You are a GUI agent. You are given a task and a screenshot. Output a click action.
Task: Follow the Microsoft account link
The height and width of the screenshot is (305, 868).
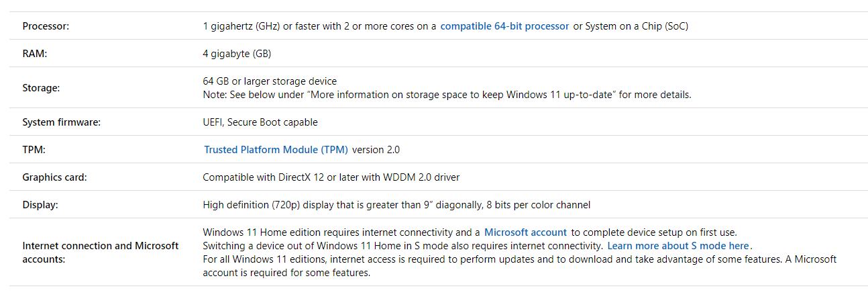[x=525, y=232]
